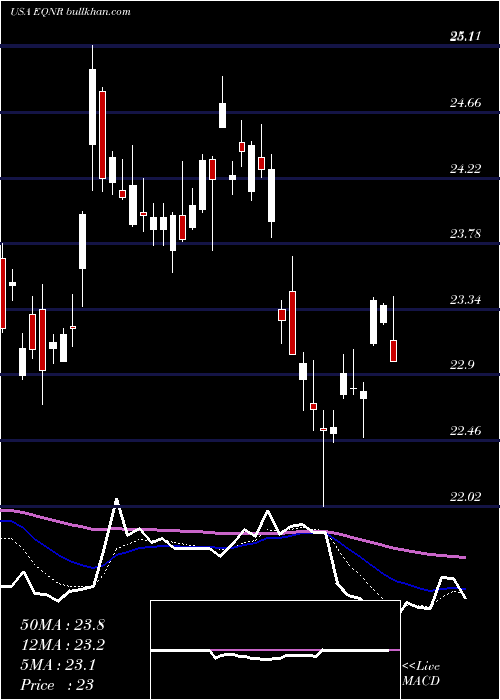Click the <<Live MACD label
This screenshot has width=500, height=700.
pyautogui.click(x=421, y=673)
